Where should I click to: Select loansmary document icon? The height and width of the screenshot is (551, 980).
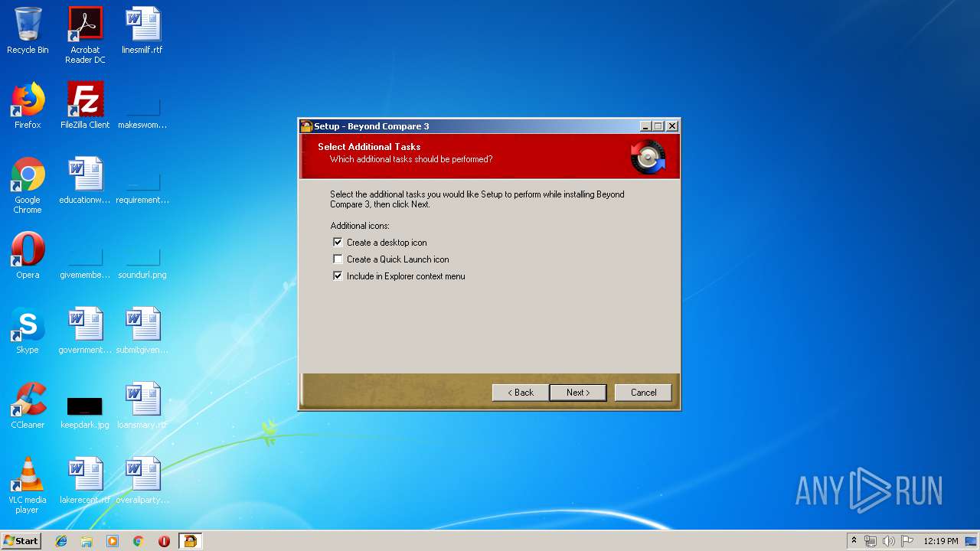pyautogui.click(x=142, y=406)
